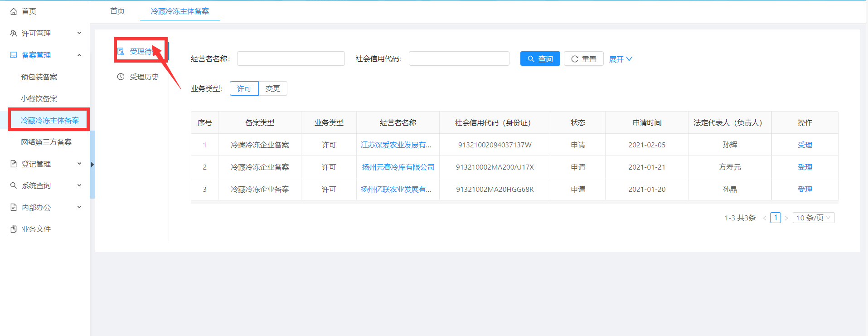The height and width of the screenshot is (336, 868).
Task: Click the sidebar collapse arrow handle
Action: click(x=92, y=165)
